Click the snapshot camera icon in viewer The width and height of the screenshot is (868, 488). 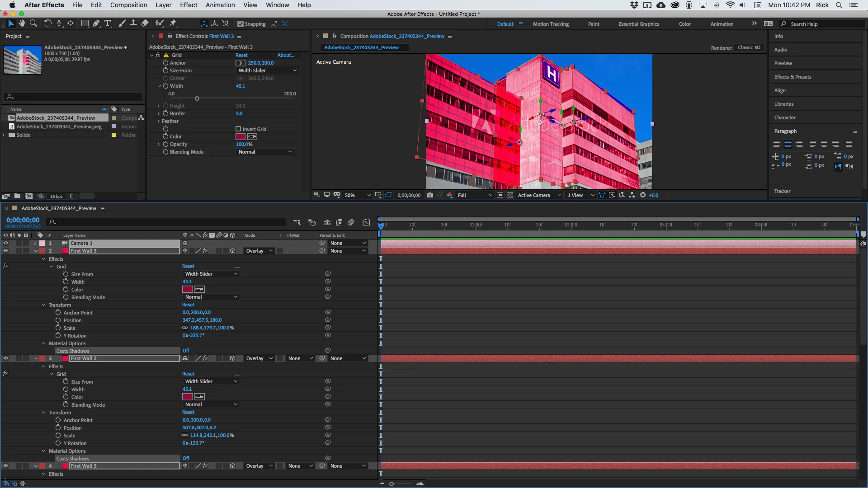[430, 195]
